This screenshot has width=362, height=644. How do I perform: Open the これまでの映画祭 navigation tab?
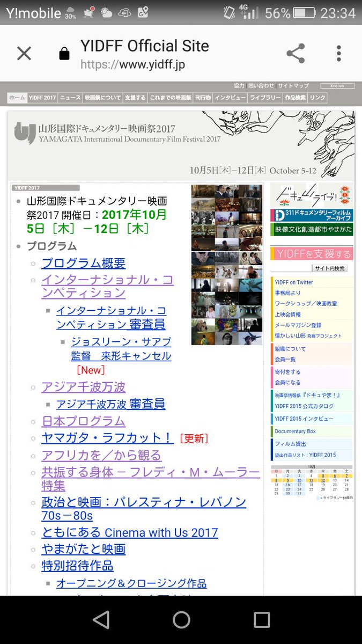[x=171, y=98]
